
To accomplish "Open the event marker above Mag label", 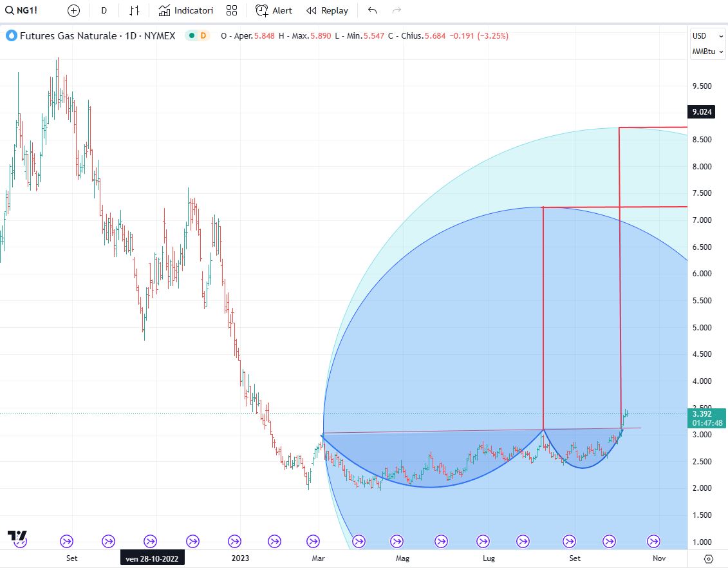I will (x=397, y=541).
